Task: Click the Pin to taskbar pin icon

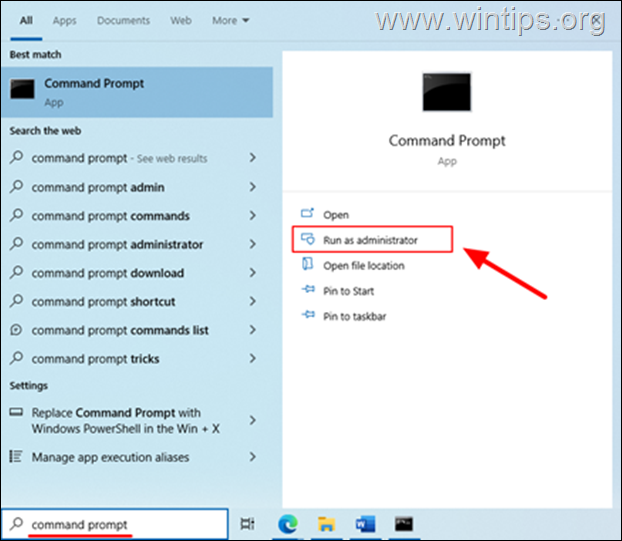Action: pyautogui.click(x=308, y=315)
